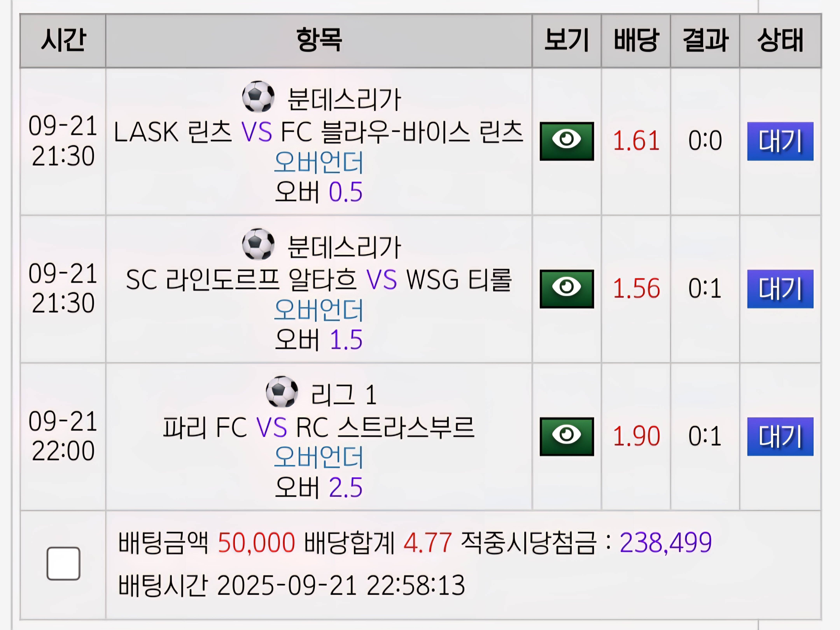Screen dimensions: 840x630
Task: Click the 항목 column header
Action: tap(319, 40)
